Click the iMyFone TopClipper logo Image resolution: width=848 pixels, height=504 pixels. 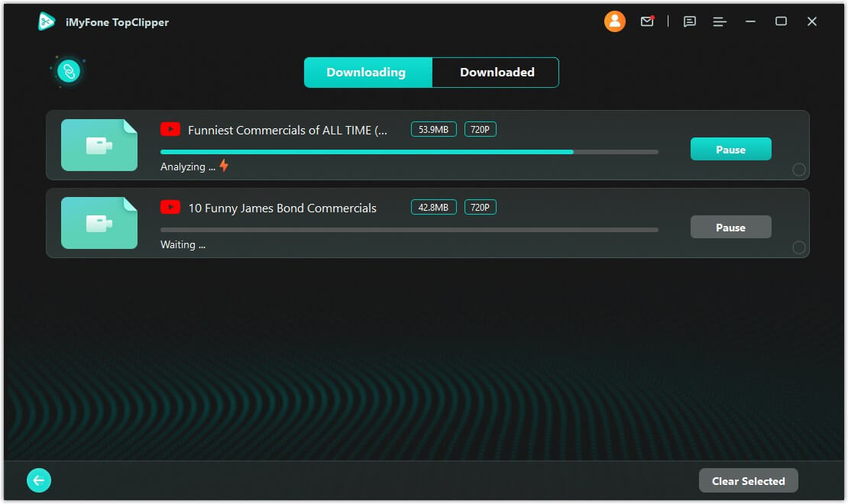click(x=47, y=21)
